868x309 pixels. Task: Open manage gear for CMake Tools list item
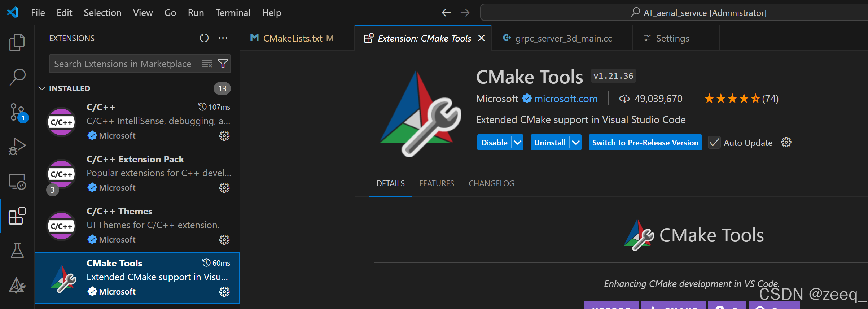(x=224, y=292)
